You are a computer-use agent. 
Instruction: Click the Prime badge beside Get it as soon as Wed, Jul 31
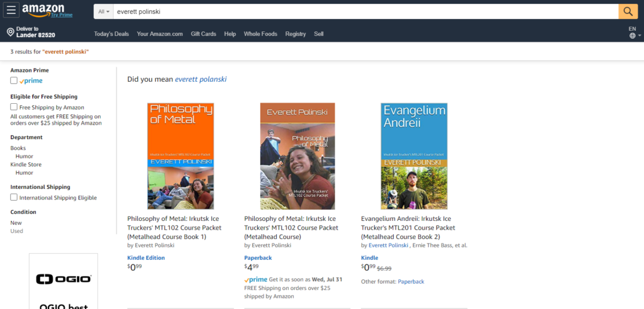(x=256, y=279)
